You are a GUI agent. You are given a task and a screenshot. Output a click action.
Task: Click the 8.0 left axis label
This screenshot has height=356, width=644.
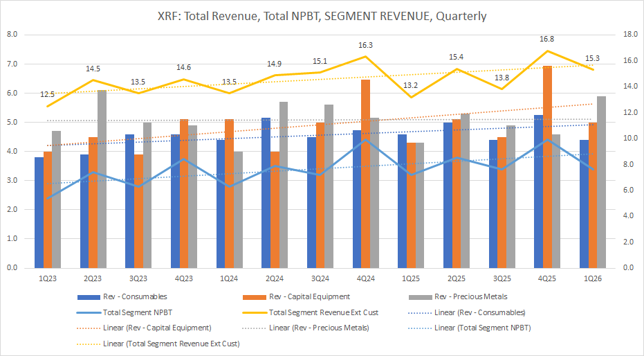point(14,35)
